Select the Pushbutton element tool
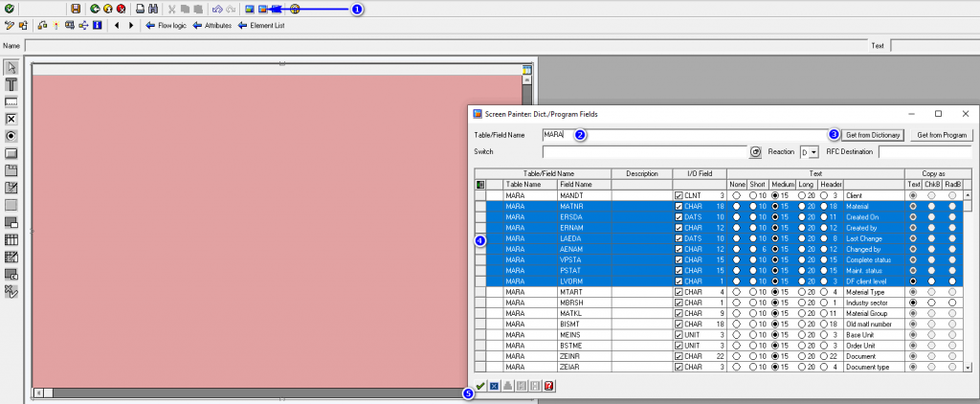This screenshot has width=980, height=404. click(x=11, y=153)
